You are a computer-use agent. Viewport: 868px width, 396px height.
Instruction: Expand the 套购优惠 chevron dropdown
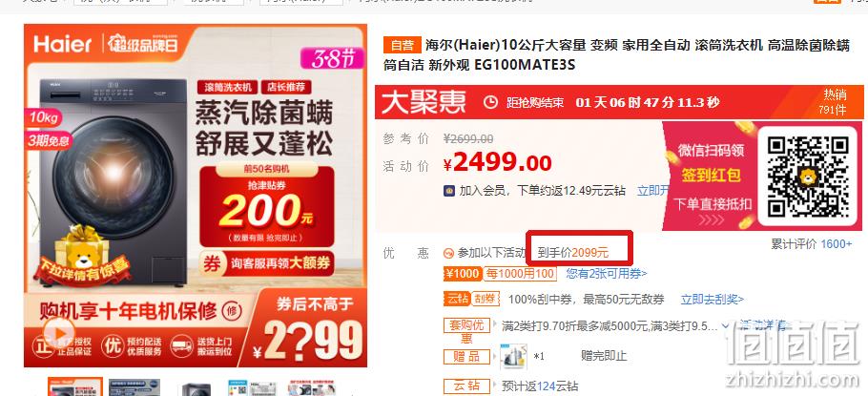726,325
